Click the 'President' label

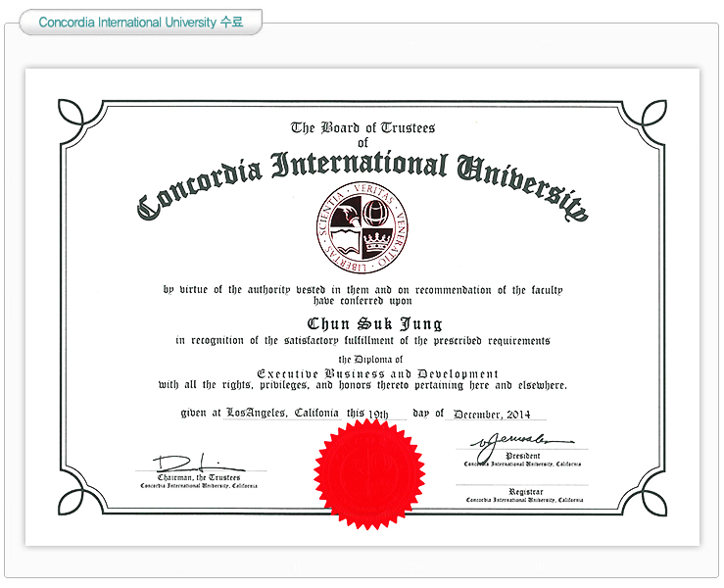pyautogui.click(x=523, y=456)
